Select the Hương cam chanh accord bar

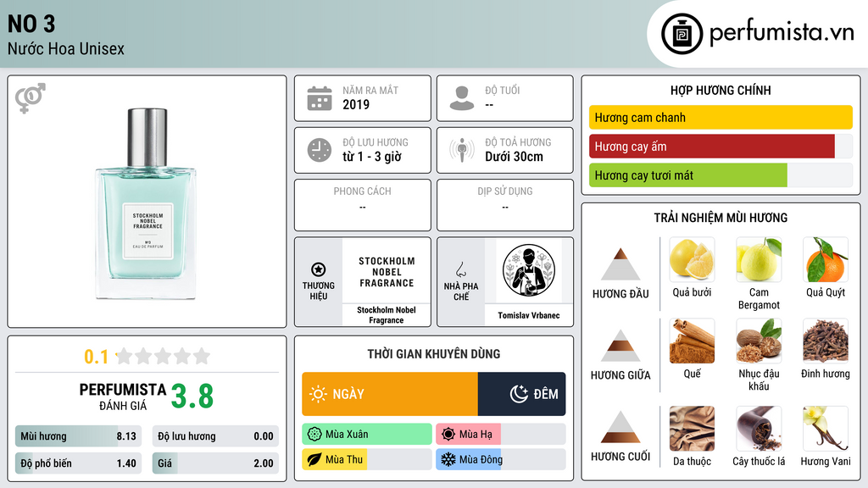pyautogui.click(x=721, y=117)
